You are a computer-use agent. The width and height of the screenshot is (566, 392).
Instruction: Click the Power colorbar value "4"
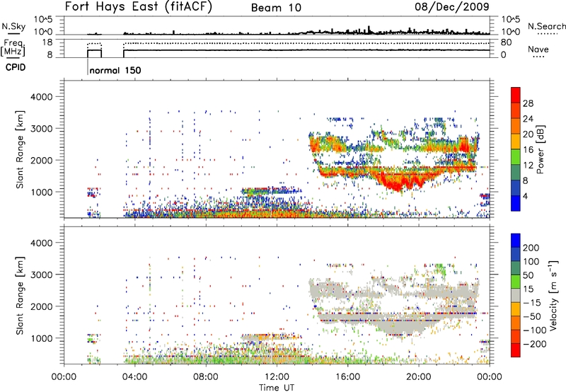tap(525, 196)
